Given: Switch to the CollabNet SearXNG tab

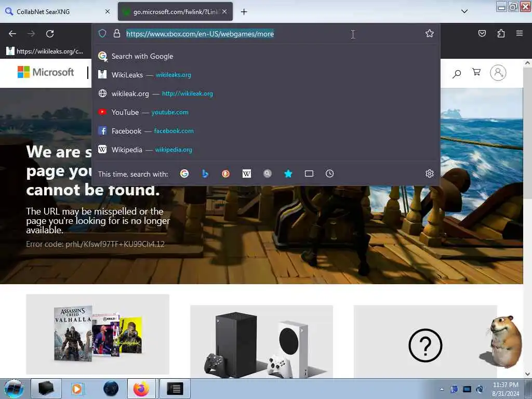Looking at the screenshot, I should (58, 11).
